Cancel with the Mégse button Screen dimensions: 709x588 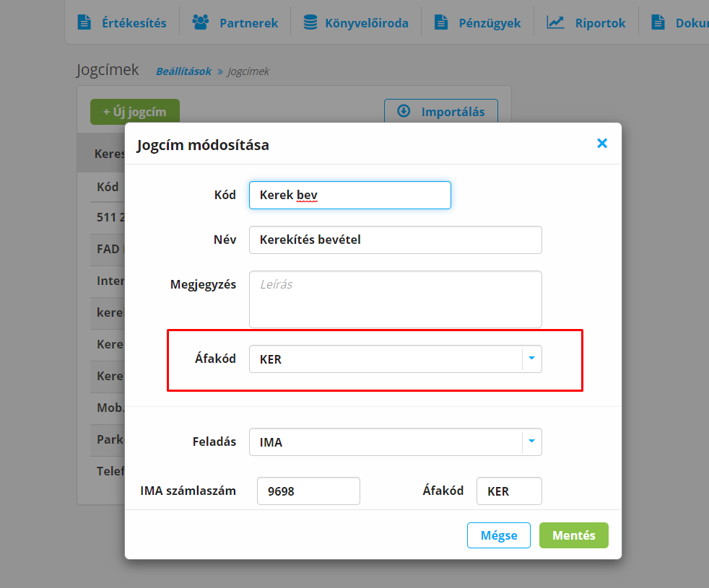coord(499,535)
